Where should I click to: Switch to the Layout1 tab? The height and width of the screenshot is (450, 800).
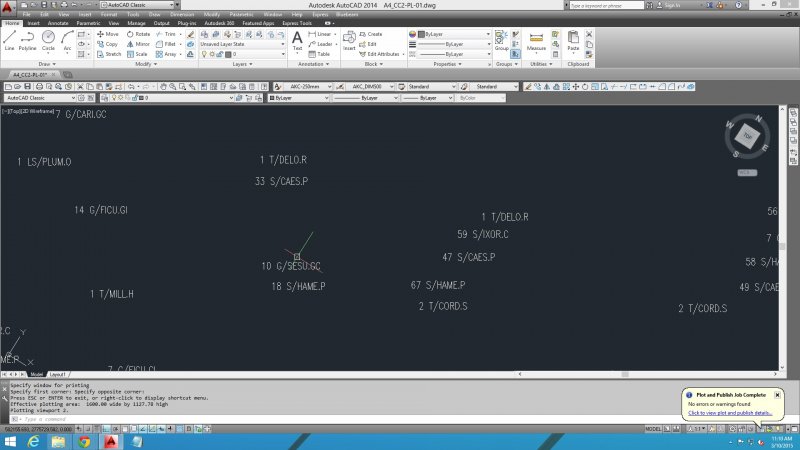coord(58,374)
